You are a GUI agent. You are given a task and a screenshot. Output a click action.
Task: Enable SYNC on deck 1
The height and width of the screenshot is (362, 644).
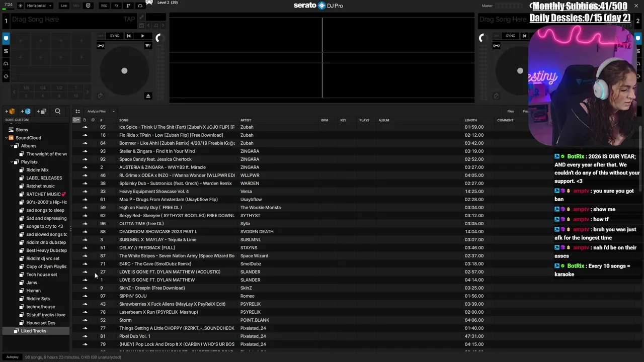pyautogui.click(x=115, y=36)
